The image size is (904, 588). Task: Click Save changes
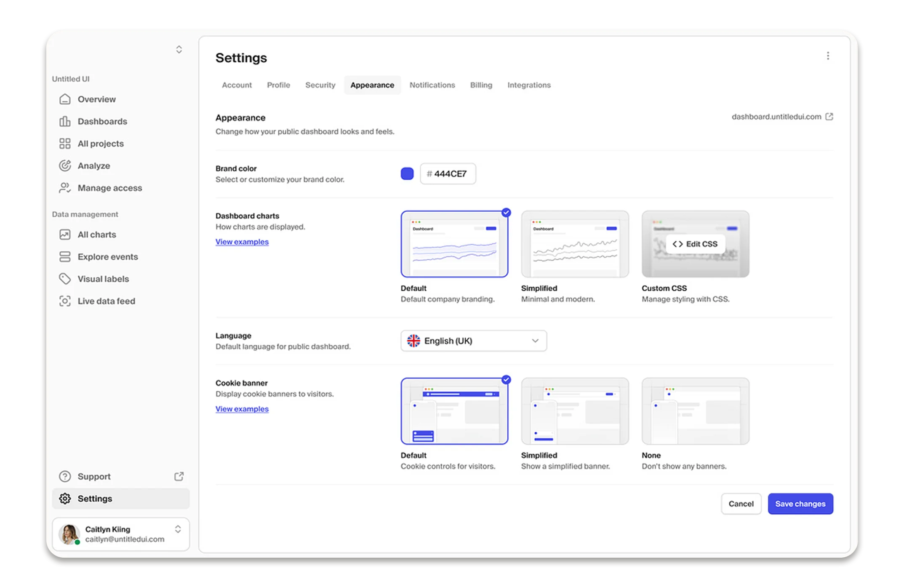800,503
